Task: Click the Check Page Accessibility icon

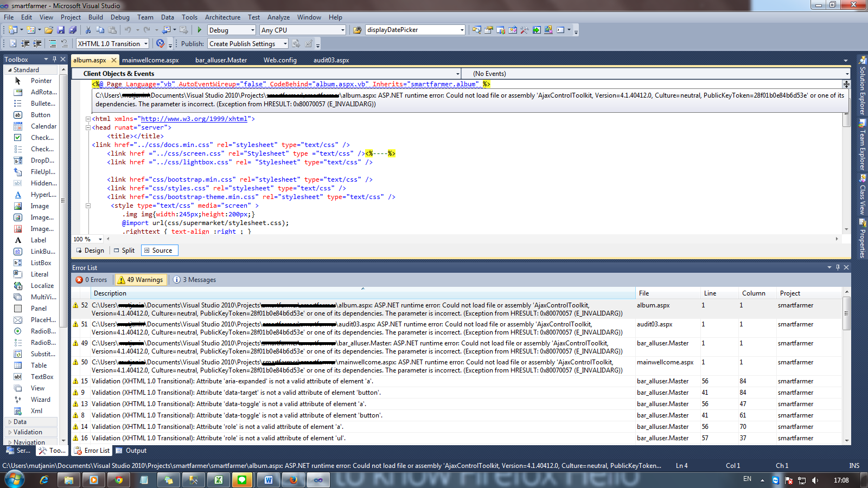Action: tap(161, 43)
